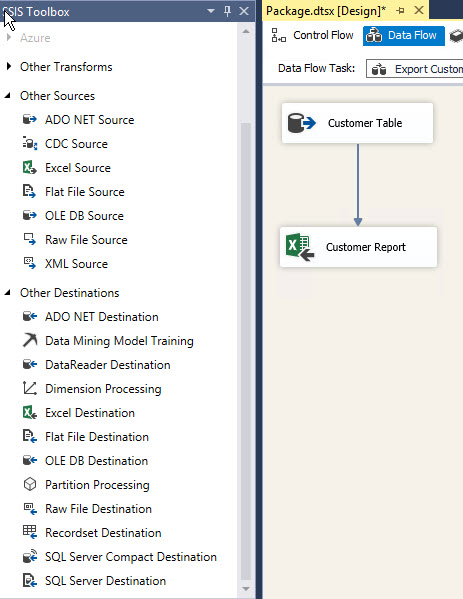Switch to the Data Flow tab
Image resolution: width=463 pixels, height=599 pixels.
(404, 36)
